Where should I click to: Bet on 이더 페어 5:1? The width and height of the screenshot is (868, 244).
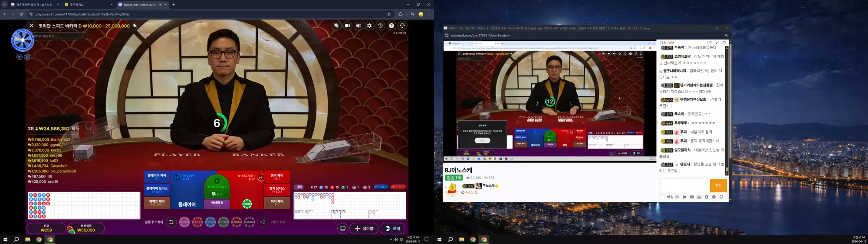(277, 203)
